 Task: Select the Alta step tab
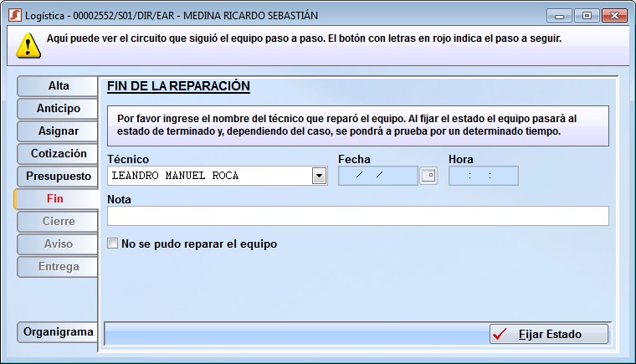click(58, 86)
